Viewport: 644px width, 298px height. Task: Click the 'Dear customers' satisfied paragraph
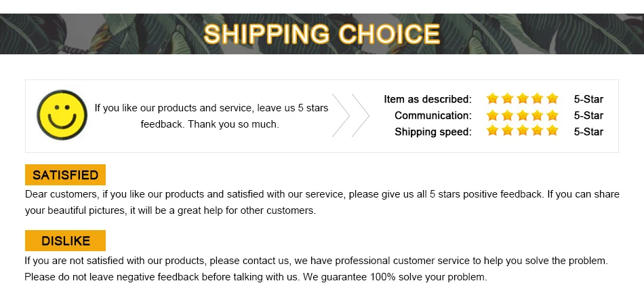[x=322, y=202]
